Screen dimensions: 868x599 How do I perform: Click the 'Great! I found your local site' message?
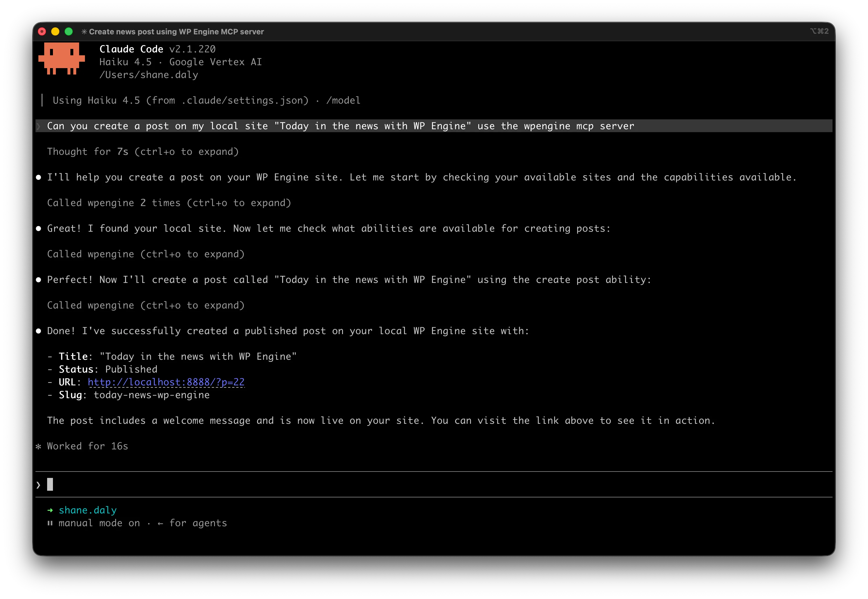point(329,228)
